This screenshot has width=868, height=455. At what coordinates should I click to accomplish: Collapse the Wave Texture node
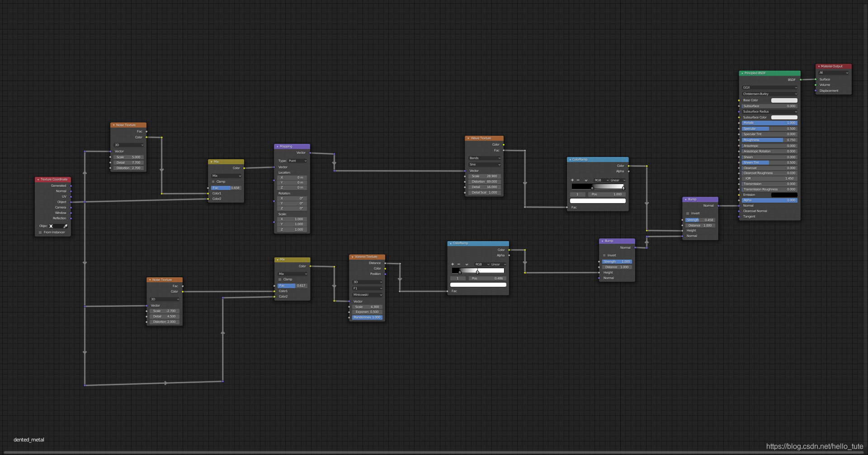(x=468, y=138)
